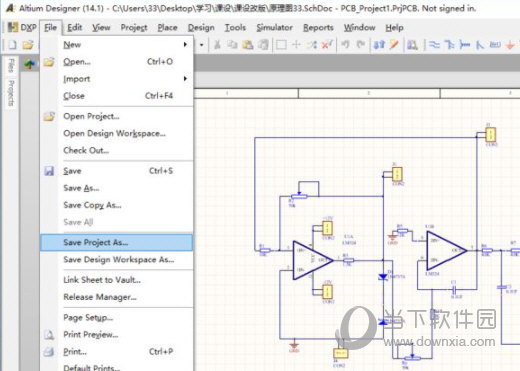This screenshot has width=520, height=371.
Task: Select the GND Power Port tool
Action: click(510, 45)
